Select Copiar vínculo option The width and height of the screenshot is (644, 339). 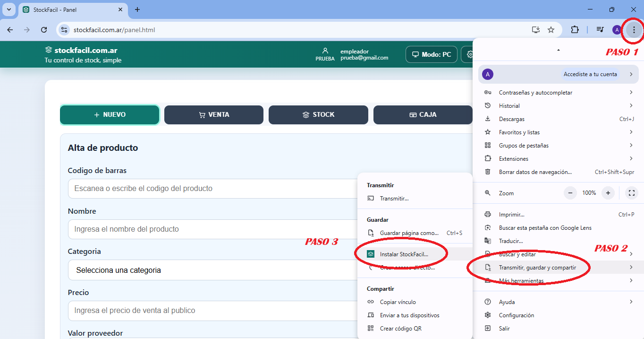tap(415, 302)
